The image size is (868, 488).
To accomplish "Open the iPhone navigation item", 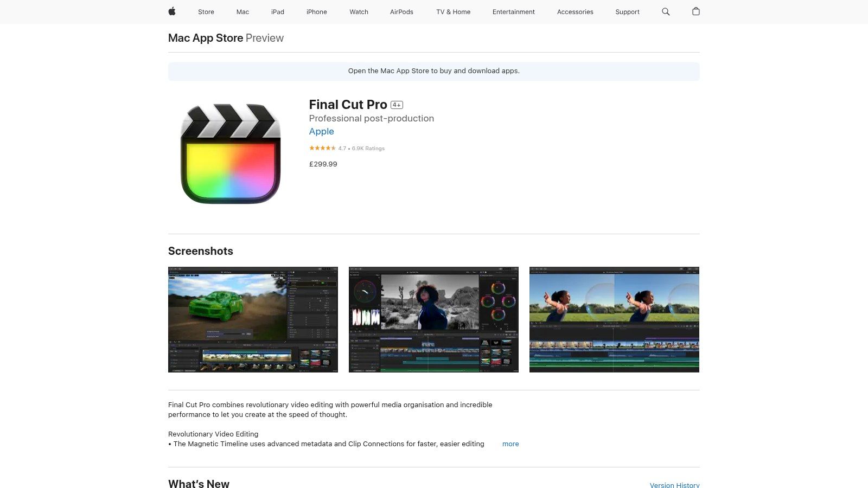I will (317, 12).
